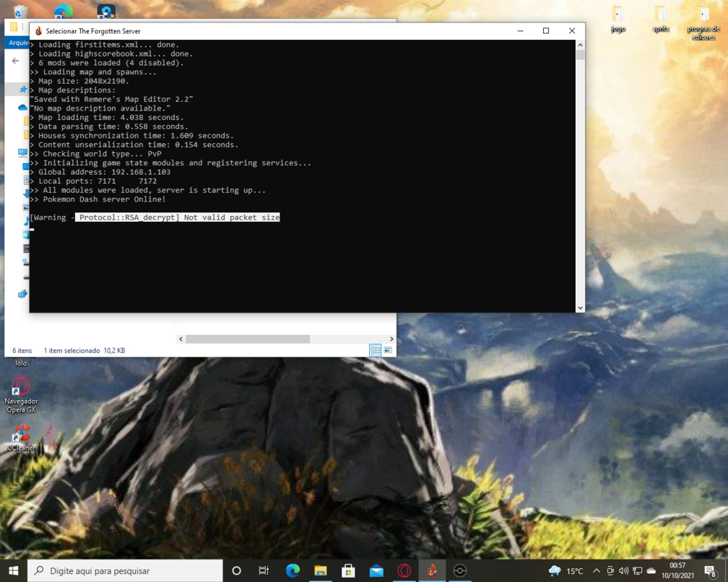Click '1 item selecionado' in the status bar
Viewport: 728px width, 582px height.
[72, 351]
